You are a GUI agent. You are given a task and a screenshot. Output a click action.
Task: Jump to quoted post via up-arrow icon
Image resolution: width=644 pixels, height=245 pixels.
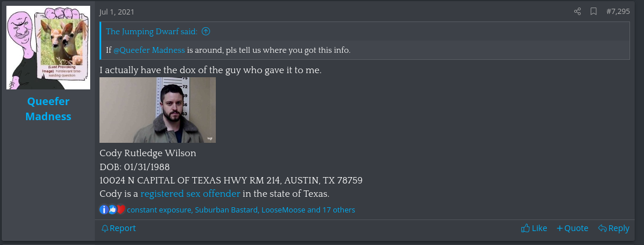point(206,31)
